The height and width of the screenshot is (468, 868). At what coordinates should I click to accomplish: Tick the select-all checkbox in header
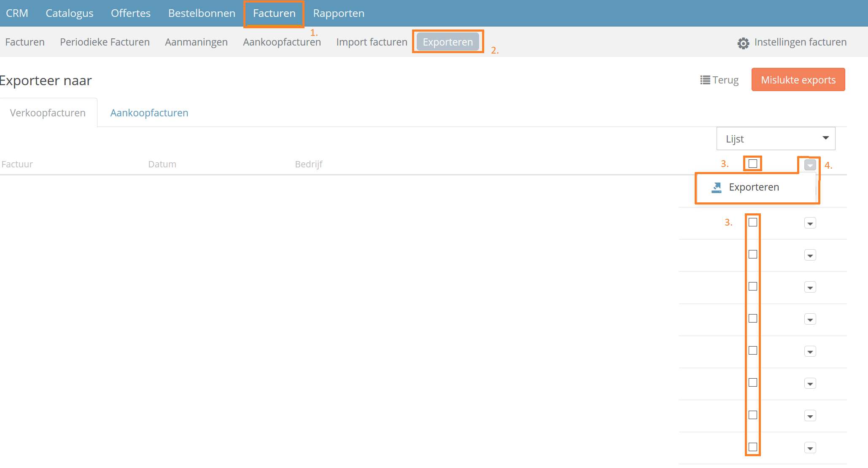pyautogui.click(x=753, y=164)
